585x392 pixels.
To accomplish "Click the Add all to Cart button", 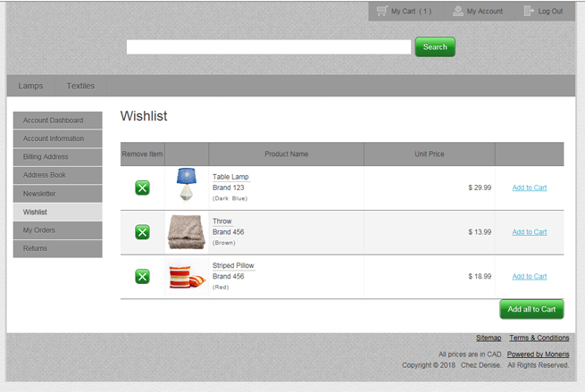I will [531, 309].
